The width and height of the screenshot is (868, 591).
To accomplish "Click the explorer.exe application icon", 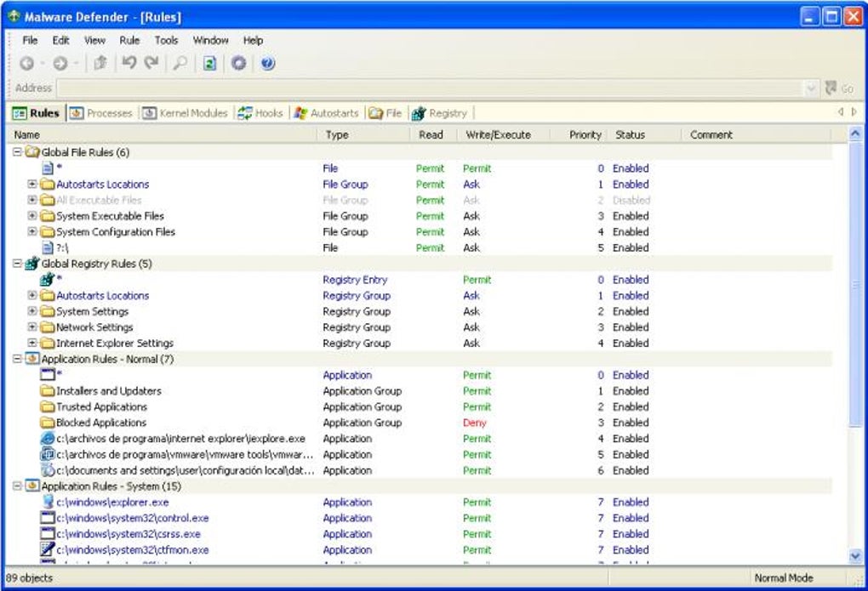I will pos(48,502).
